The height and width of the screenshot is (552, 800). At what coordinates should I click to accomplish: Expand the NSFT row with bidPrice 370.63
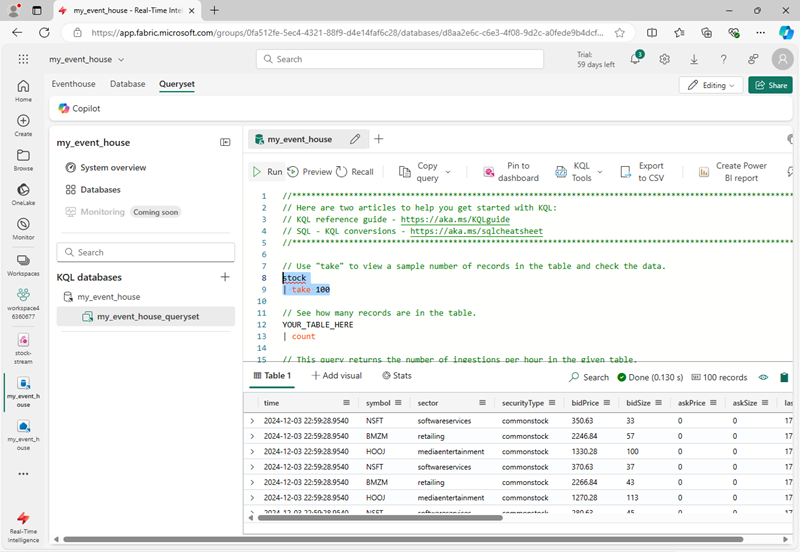tap(252, 467)
